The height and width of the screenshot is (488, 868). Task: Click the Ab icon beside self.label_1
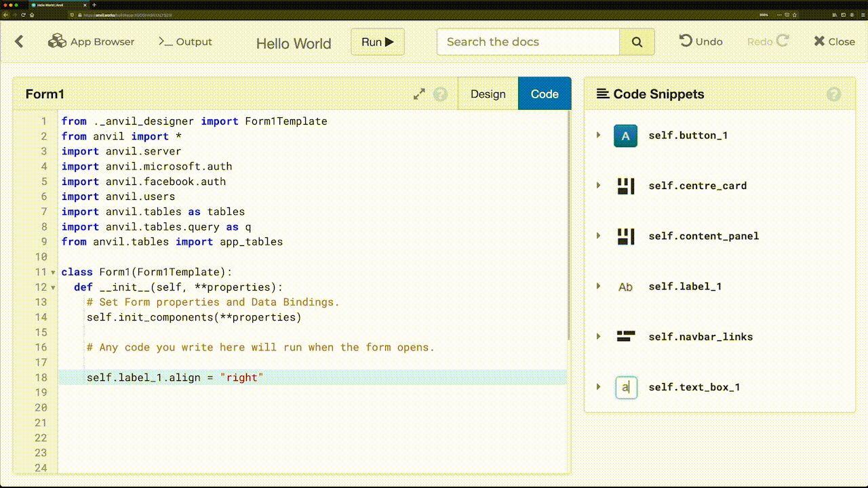625,287
